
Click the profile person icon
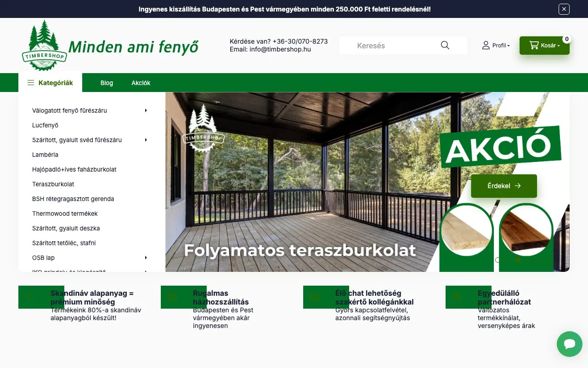(486, 46)
